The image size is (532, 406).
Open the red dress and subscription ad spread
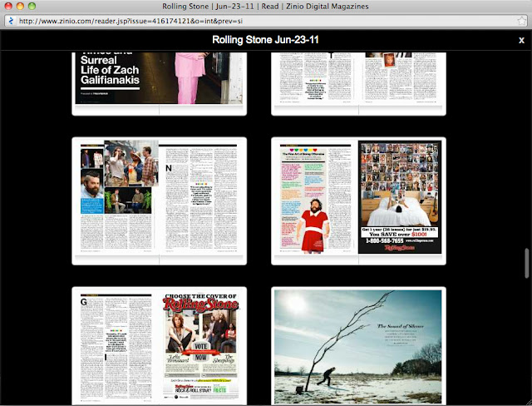(358, 201)
